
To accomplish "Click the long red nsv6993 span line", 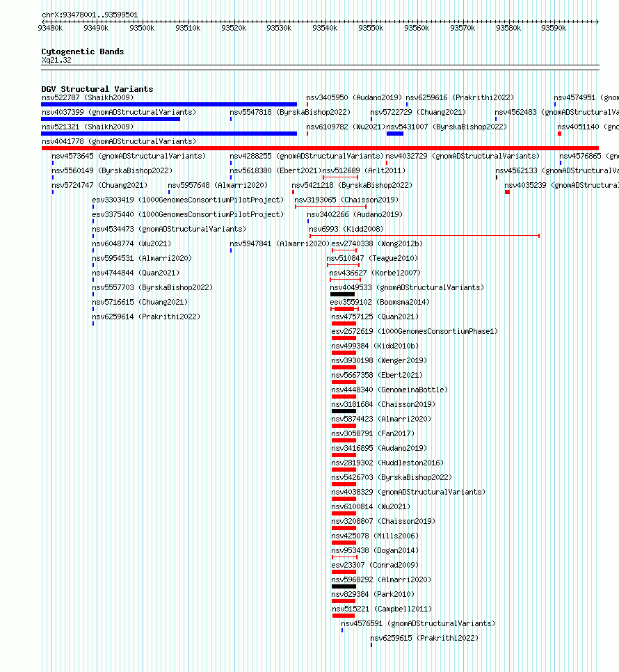I will click(x=424, y=236).
